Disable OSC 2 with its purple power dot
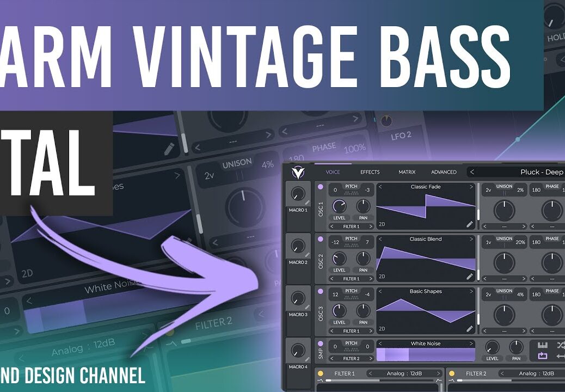 [x=321, y=239]
